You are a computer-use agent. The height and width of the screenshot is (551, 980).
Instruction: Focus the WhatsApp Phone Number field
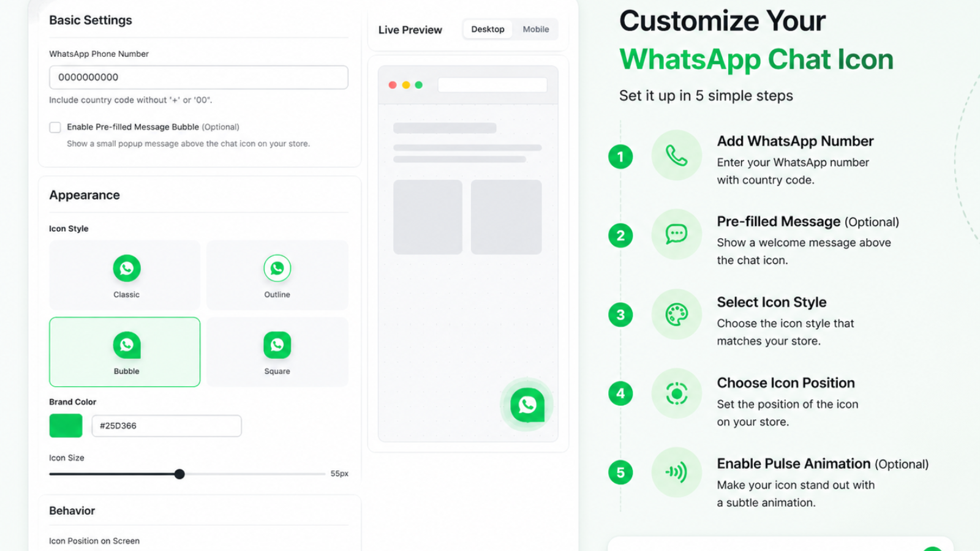(198, 77)
